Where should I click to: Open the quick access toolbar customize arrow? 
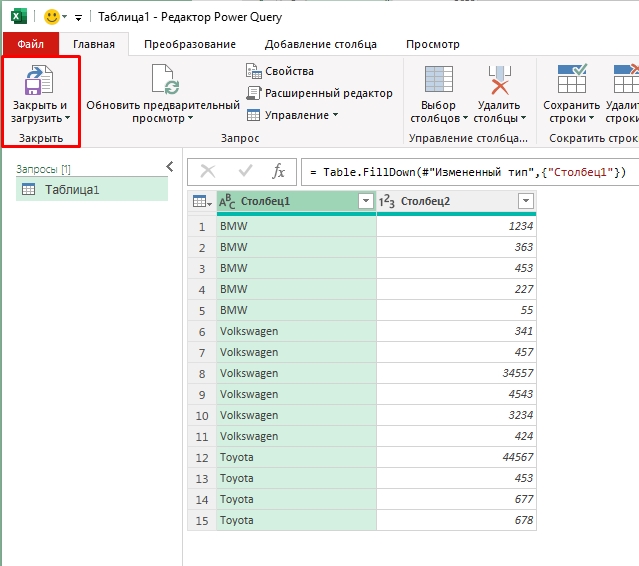(x=78, y=18)
